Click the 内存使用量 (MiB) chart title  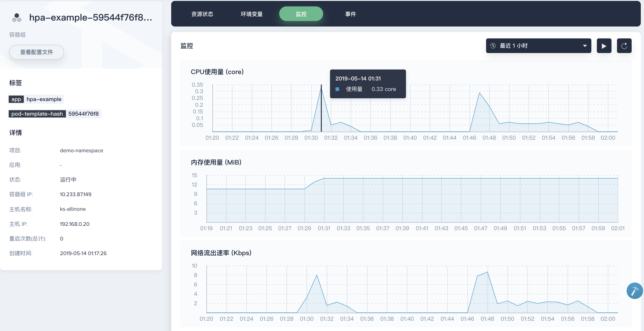(216, 163)
